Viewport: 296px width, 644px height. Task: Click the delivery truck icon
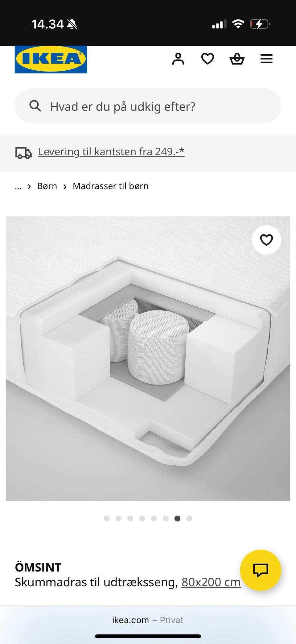tap(23, 153)
